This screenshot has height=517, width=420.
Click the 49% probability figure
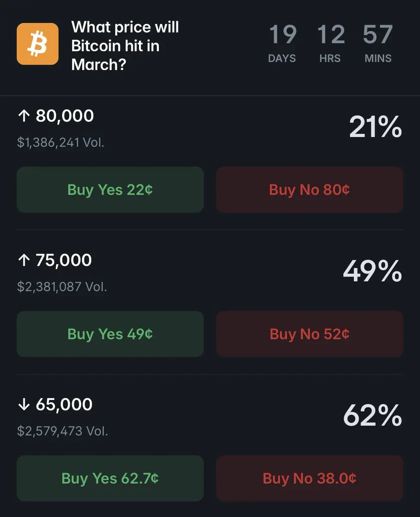coord(372,272)
